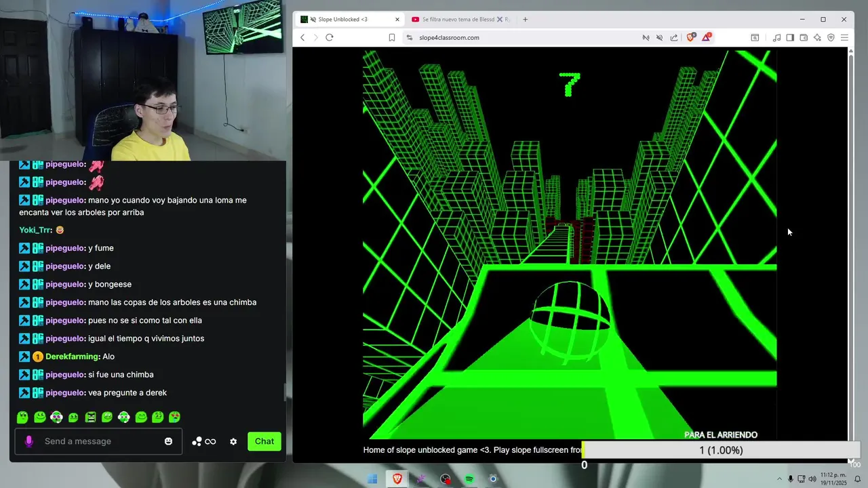The width and height of the screenshot is (868, 488).
Task: Open Spotify from the taskbar
Action: [469, 479]
